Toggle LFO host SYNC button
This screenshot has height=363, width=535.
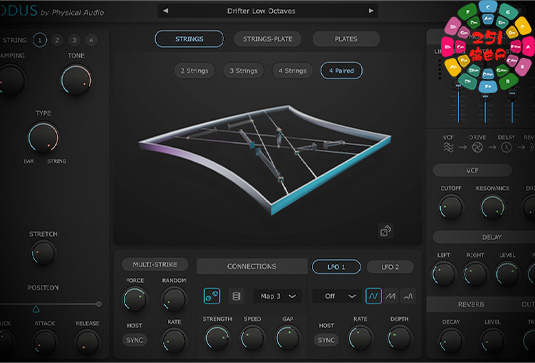pos(326,340)
